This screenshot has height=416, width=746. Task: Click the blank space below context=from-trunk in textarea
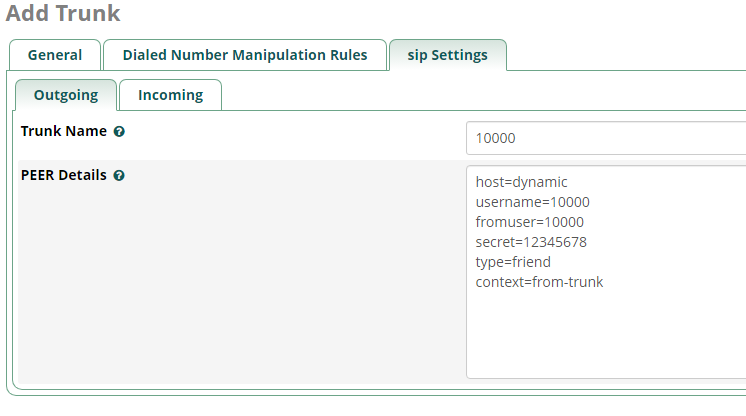pos(606,333)
